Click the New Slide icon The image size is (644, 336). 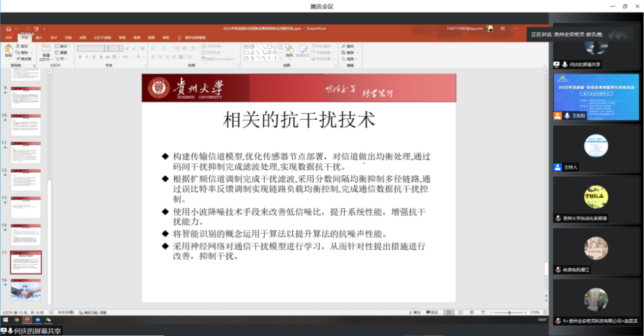click(x=46, y=49)
